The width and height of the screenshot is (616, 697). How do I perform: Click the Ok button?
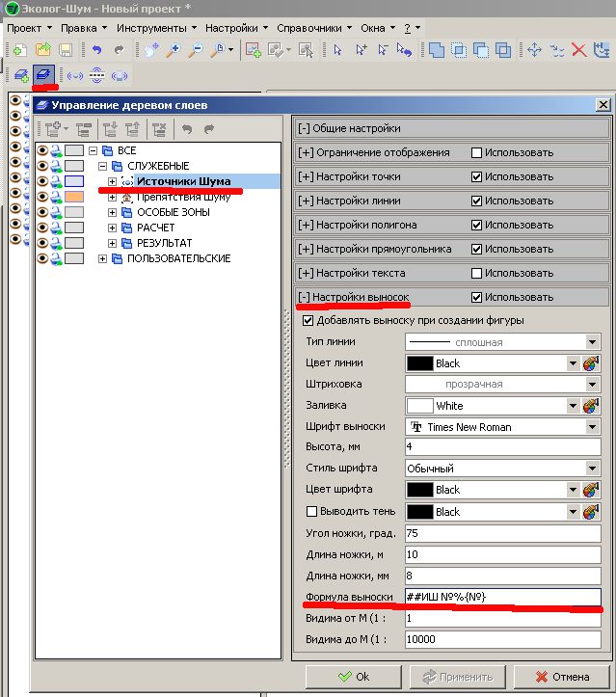(x=353, y=677)
